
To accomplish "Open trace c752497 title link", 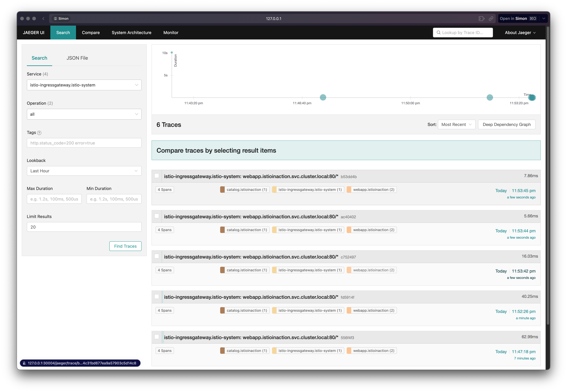I will (x=251, y=257).
